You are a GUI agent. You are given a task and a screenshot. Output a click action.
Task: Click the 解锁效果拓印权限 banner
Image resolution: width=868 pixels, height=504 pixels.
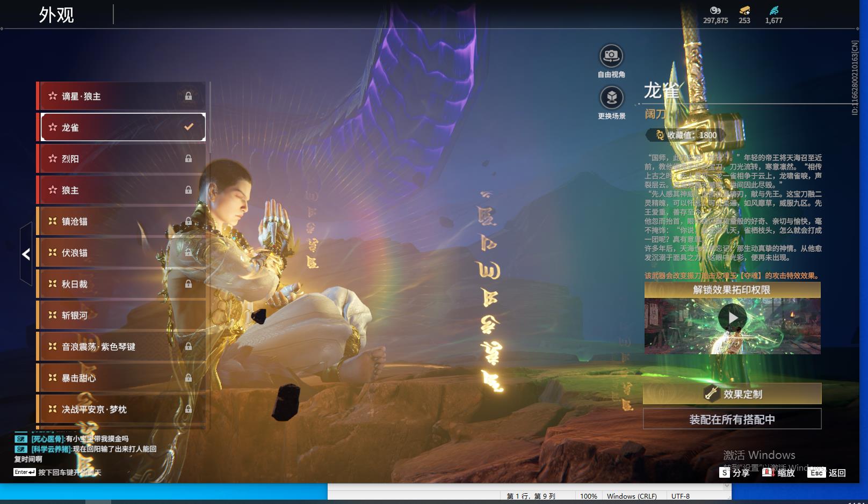click(732, 290)
